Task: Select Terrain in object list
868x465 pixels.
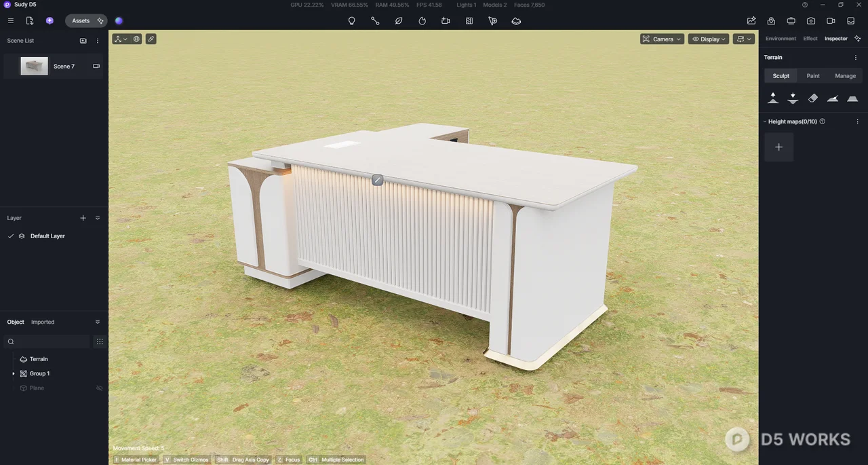Action: [x=39, y=359]
